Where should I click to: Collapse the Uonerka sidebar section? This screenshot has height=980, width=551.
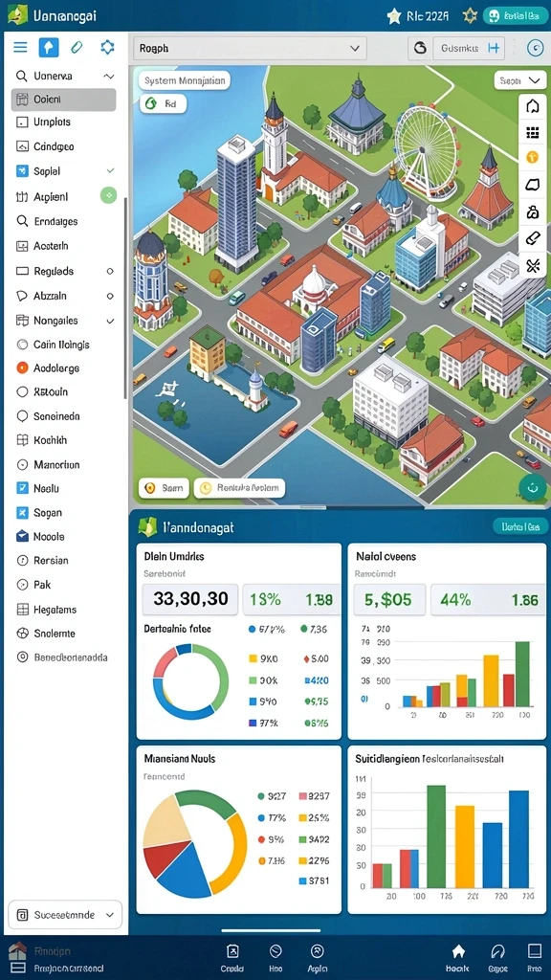[109, 77]
